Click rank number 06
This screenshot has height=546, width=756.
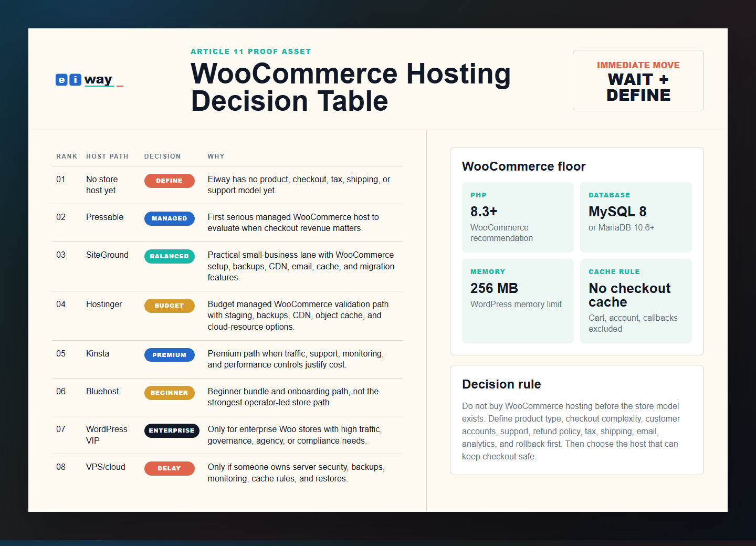(61, 392)
